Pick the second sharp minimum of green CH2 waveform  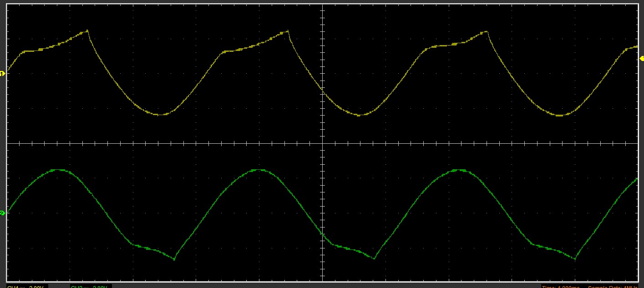click(x=374, y=258)
